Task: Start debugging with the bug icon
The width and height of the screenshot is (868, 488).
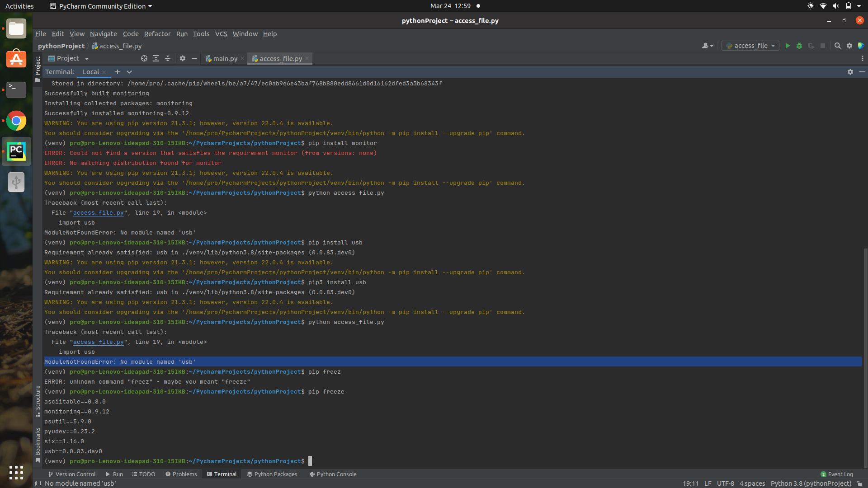Action: pos(799,46)
